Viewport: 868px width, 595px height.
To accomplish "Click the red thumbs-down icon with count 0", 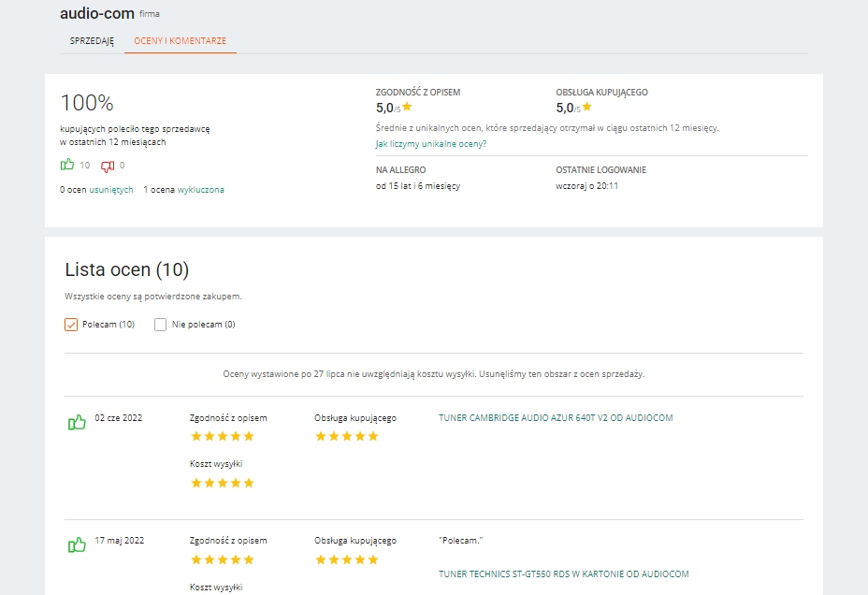I will pyautogui.click(x=107, y=166).
